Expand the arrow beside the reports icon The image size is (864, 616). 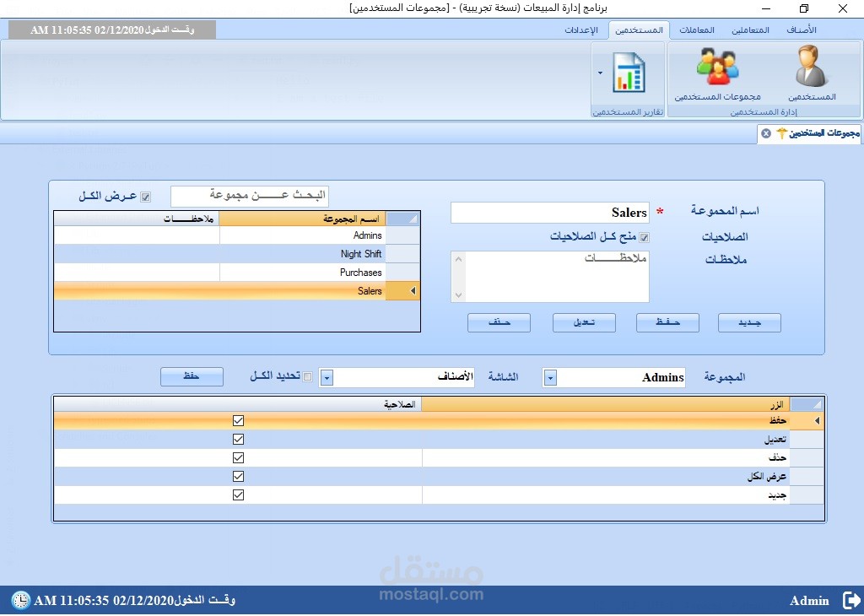[600, 73]
